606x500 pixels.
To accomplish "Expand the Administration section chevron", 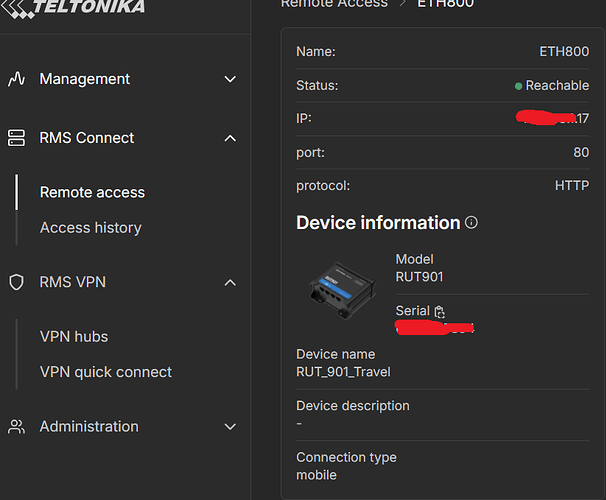I will click(x=230, y=427).
